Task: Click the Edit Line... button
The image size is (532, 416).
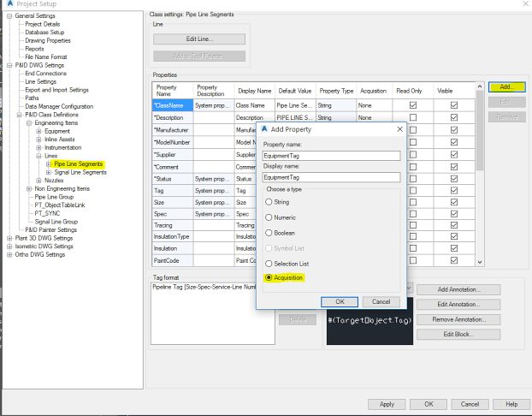Action: click(x=199, y=39)
